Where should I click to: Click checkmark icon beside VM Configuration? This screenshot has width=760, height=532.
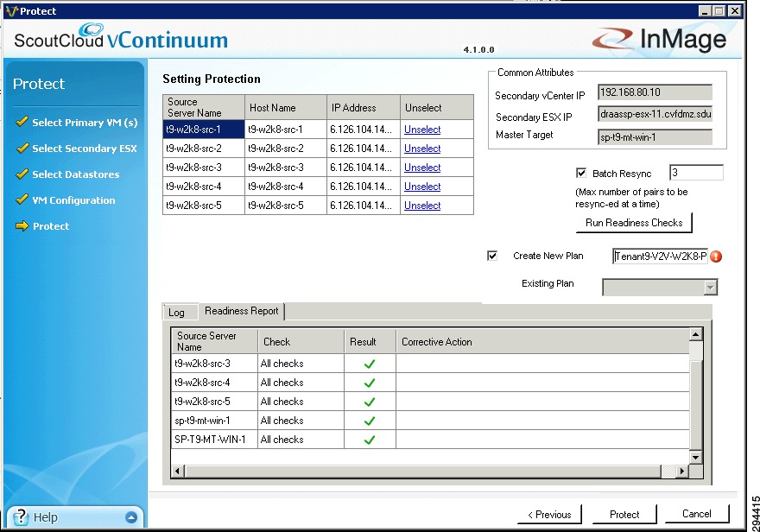(22, 199)
